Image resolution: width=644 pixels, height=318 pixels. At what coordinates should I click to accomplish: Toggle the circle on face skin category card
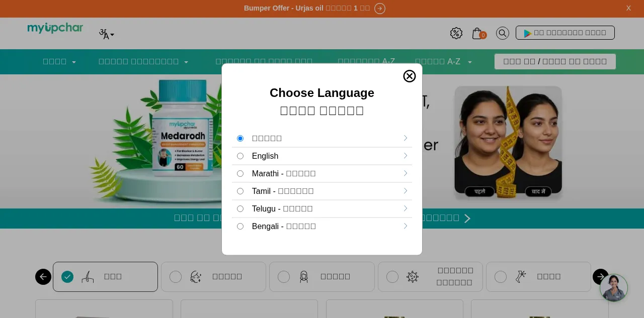[176, 277]
